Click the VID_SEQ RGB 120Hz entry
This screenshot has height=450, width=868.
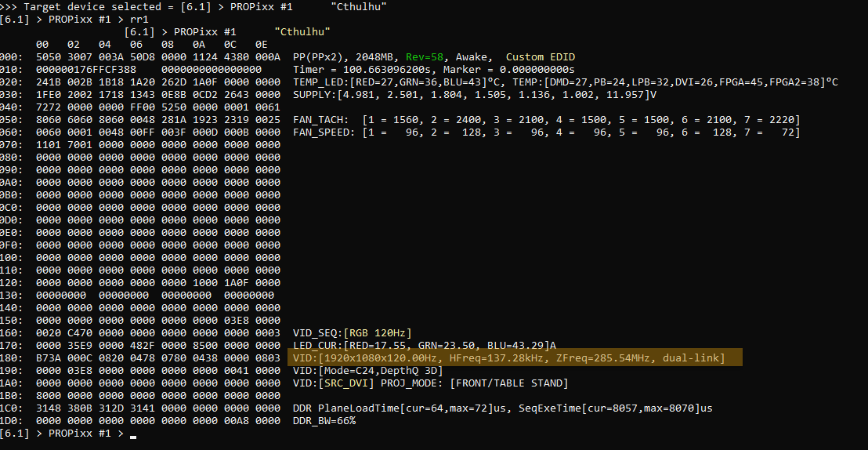[x=352, y=333]
